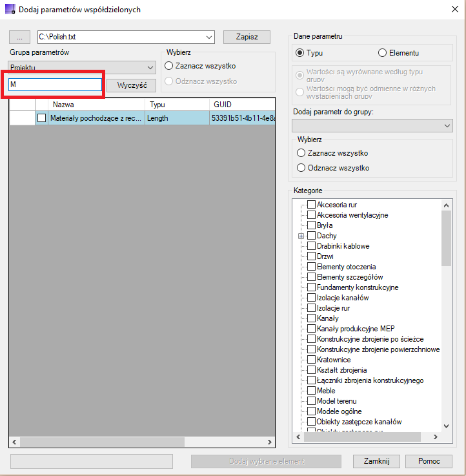Select the Length cell in parameter row
Screen dimensions: 466x476
177,118
